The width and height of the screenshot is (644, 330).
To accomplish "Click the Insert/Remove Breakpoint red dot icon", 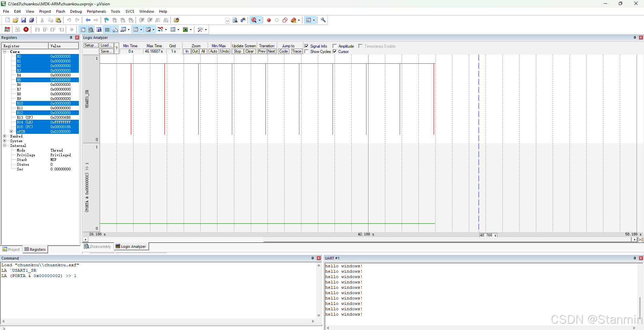I will (x=269, y=20).
